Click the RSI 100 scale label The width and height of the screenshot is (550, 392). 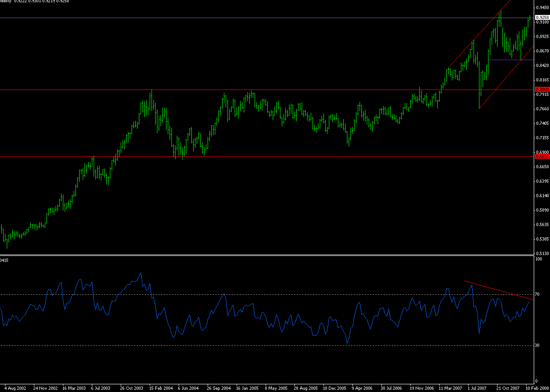point(539,260)
